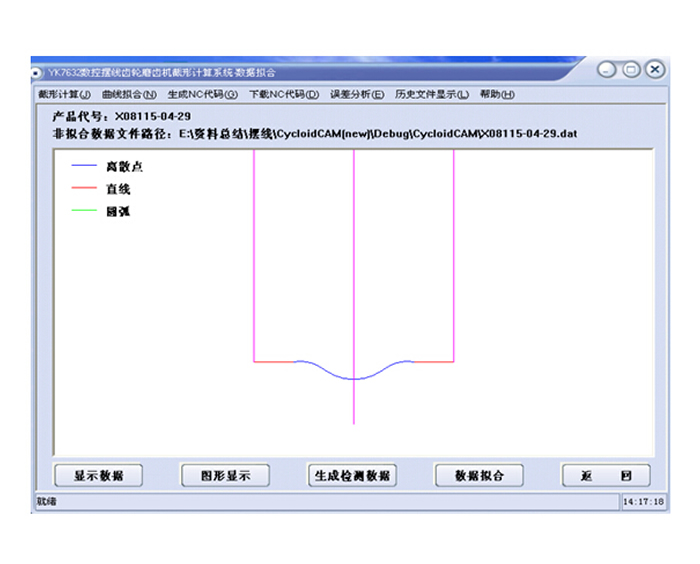Click the application icon in the title bar
The height and width of the screenshot is (564, 700).
tap(38, 72)
